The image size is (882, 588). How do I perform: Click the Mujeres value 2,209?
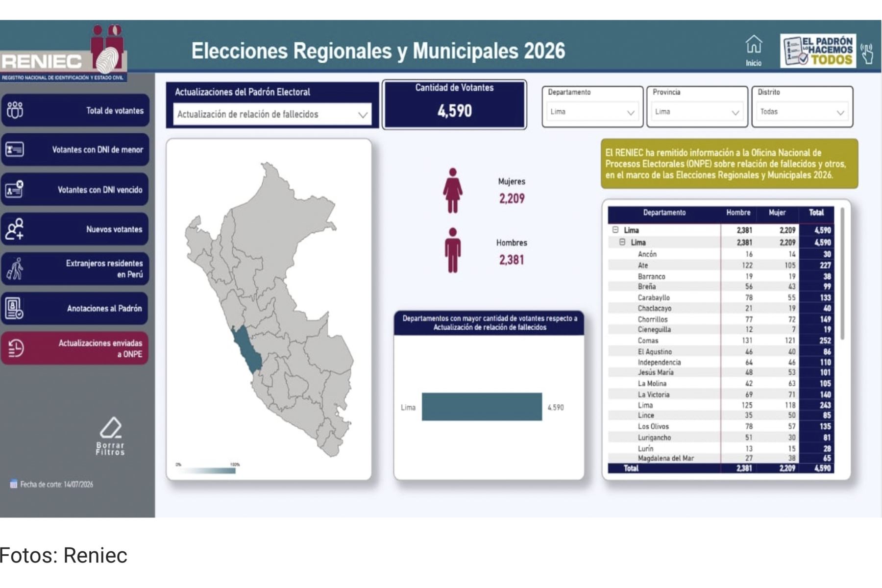point(512,198)
